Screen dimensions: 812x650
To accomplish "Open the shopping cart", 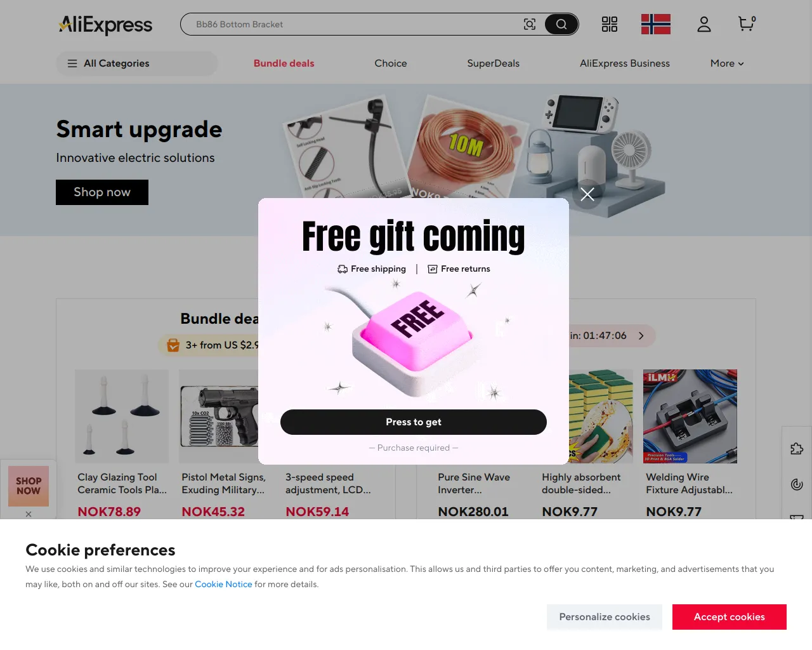I will coord(747,24).
